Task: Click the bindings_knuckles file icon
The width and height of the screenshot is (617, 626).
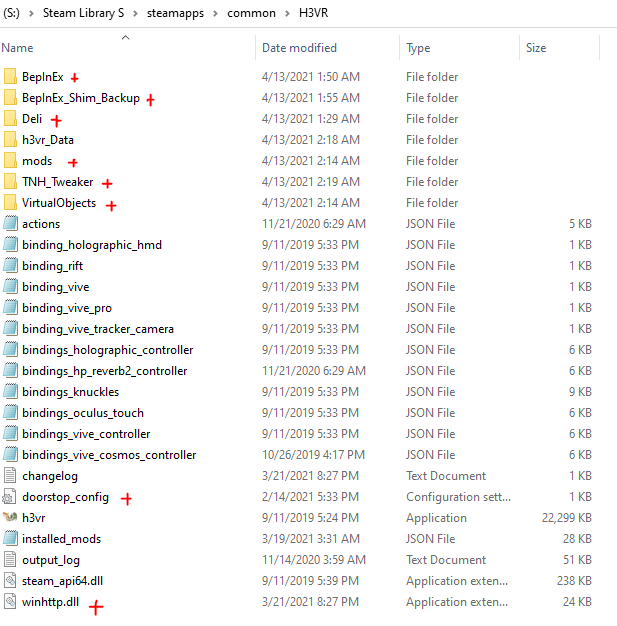Action: [x=10, y=392]
